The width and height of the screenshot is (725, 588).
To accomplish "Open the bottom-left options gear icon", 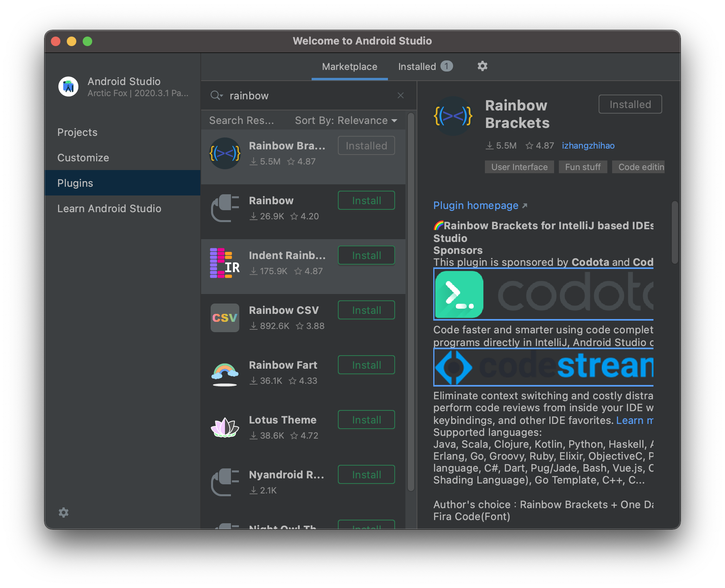I will [x=64, y=513].
